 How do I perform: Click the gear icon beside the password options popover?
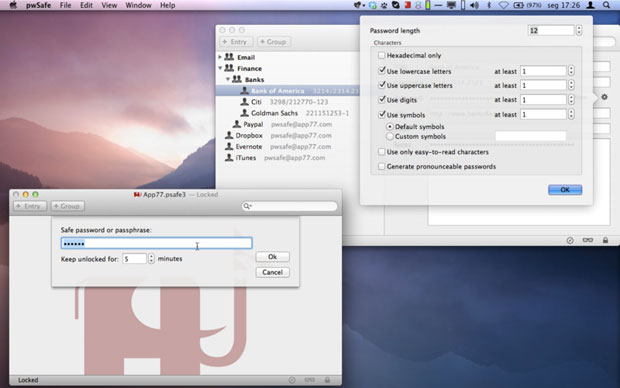pyautogui.click(x=605, y=97)
